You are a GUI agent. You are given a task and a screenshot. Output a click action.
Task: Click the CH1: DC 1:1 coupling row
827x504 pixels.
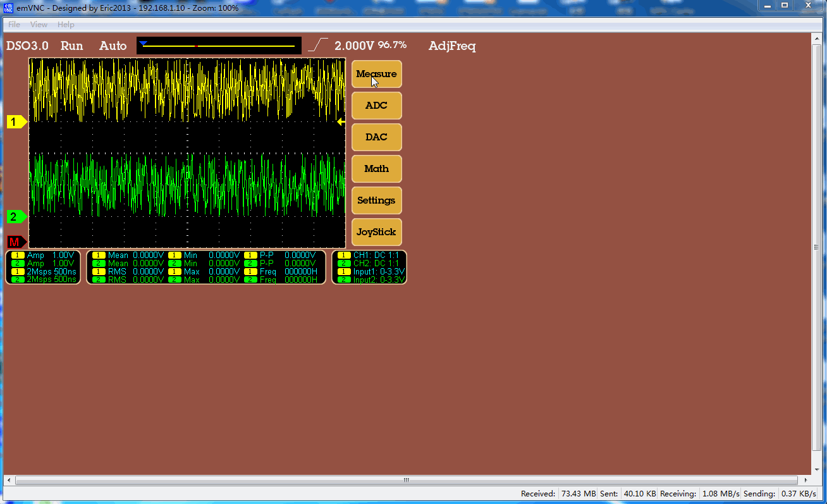369,255
